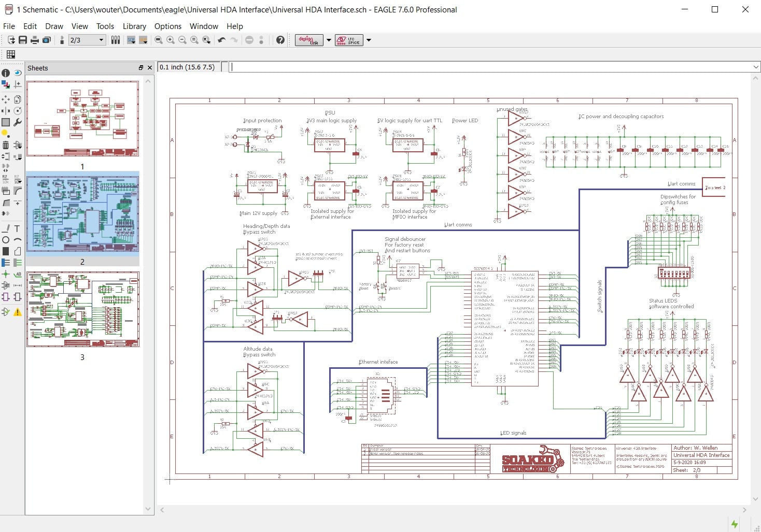761x532 pixels.
Task: Open the View menu
Action: (x=80, y=26)
